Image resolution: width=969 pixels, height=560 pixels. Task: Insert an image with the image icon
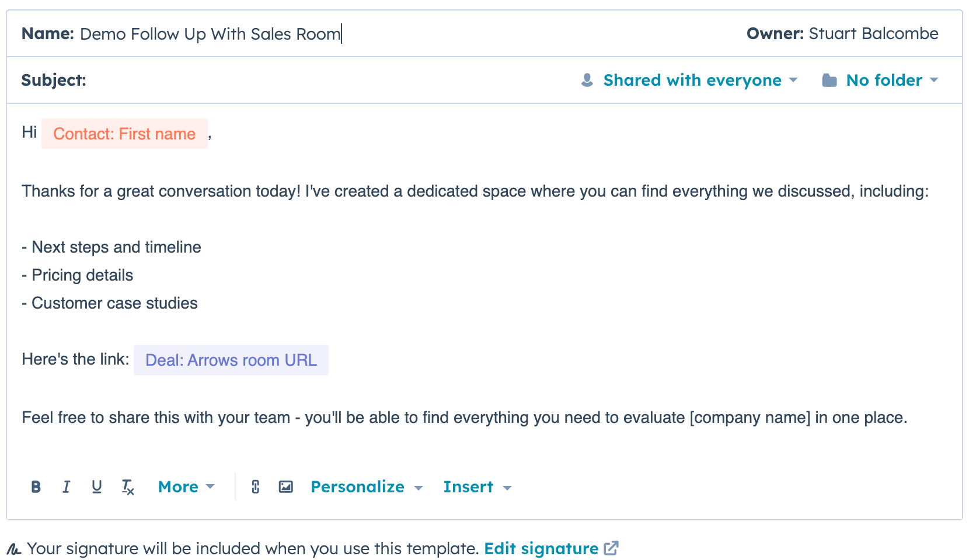click(285, 487)
